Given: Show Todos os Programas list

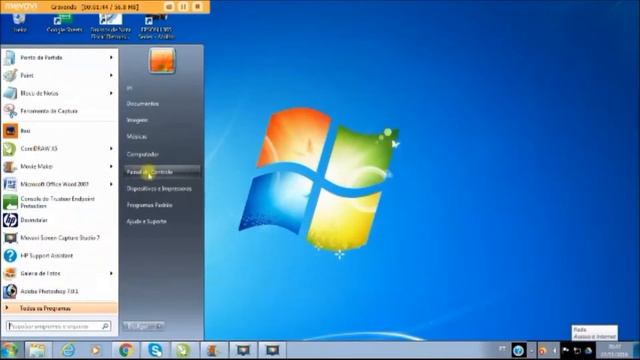Looking at the screenshot, I should click(x=59, y=308).
